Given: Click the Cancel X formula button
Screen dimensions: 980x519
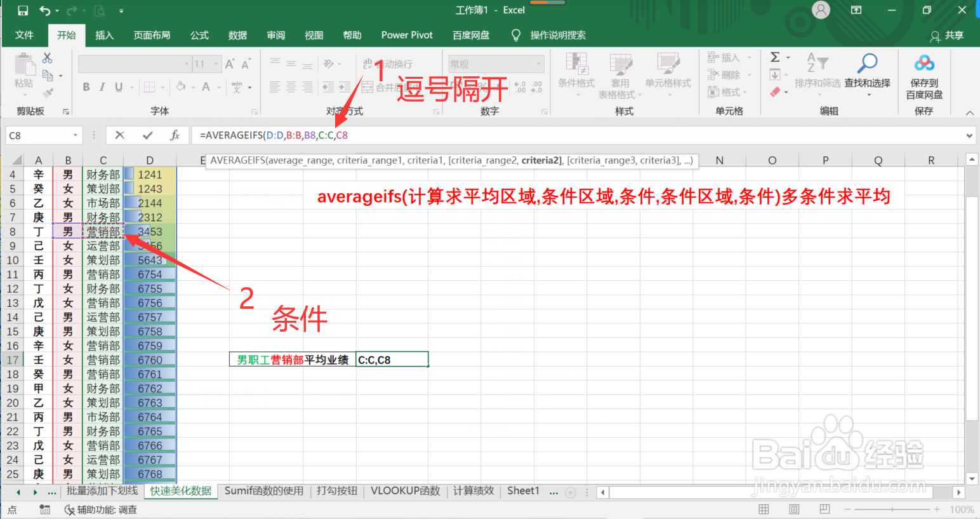Looking at the screenshot, I should pos(119,135).
